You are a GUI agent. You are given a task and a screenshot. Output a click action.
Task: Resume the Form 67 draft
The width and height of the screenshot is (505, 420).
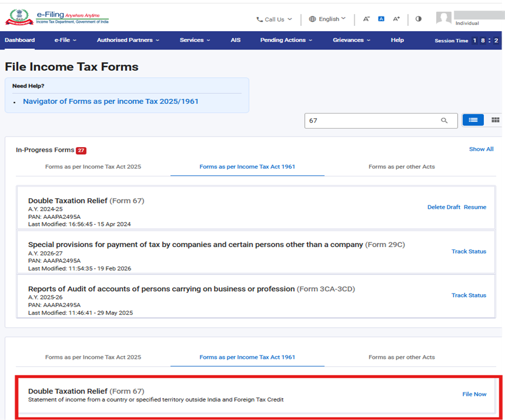pos(475,207)
